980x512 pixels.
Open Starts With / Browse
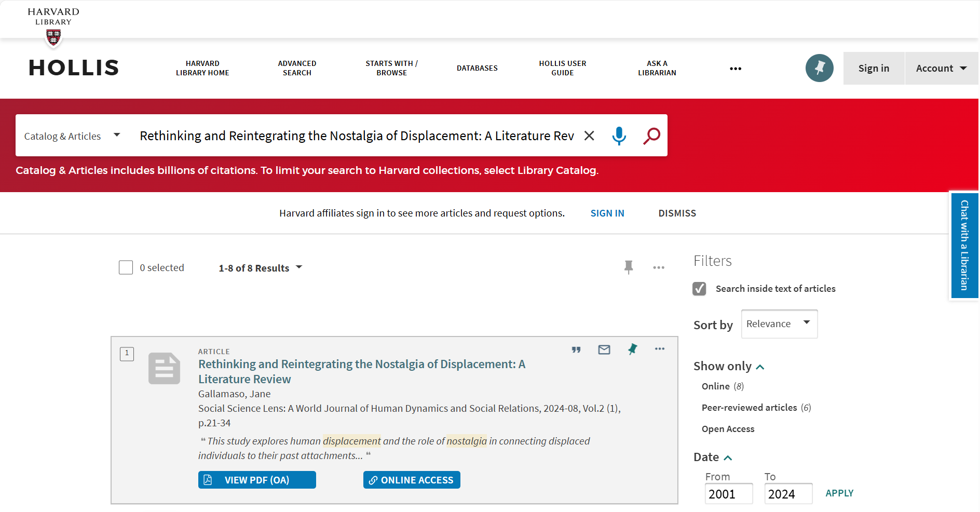[x=391, y=68]
